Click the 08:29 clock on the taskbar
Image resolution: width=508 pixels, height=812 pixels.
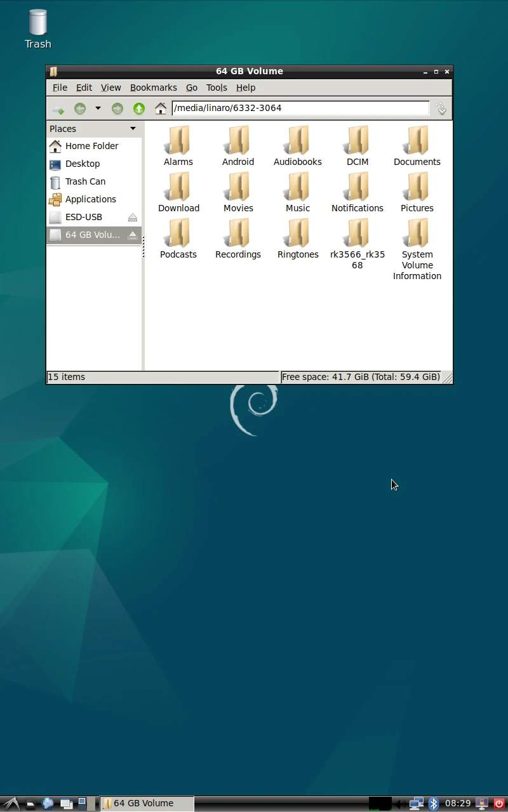[458, 804]
